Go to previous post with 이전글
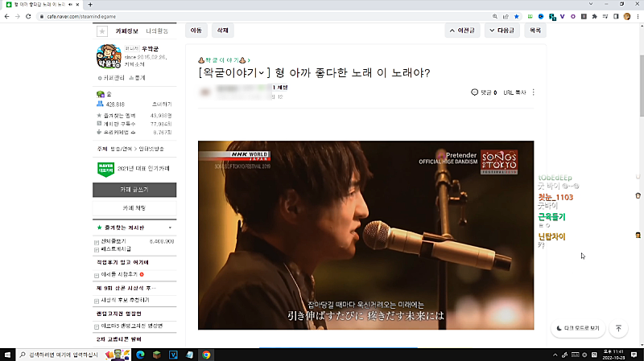This screenshot has height=361, width=644. 462,31
